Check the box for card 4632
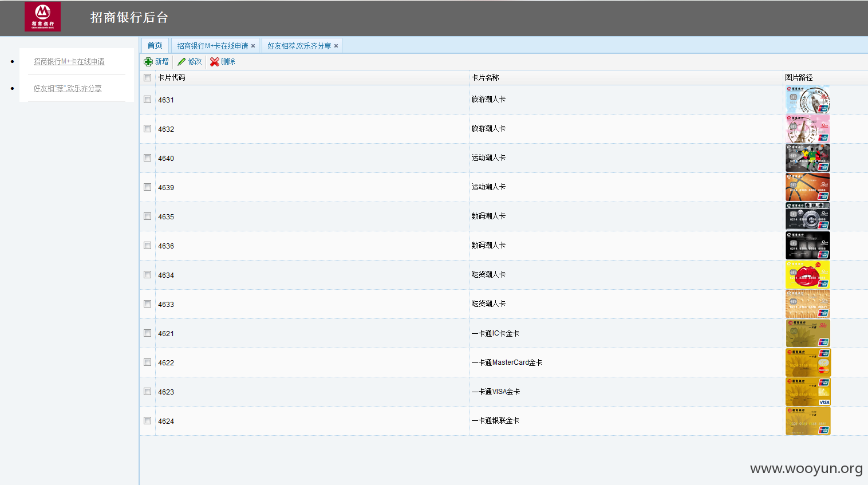868x485 pixels. [148, 129]
